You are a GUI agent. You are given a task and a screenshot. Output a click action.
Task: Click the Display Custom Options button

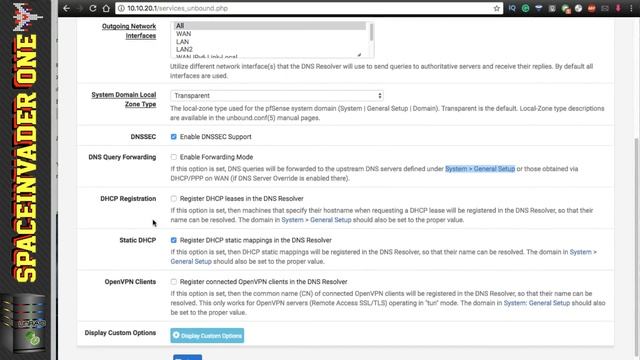pos(207,336)
